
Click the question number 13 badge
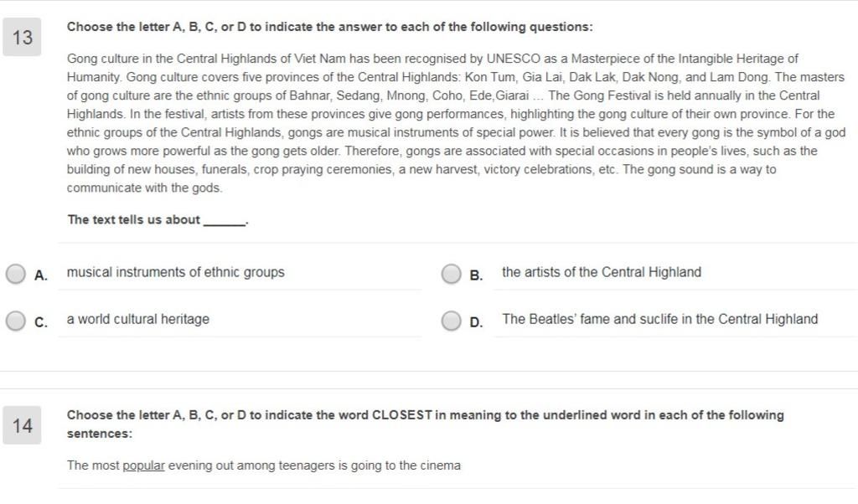22,37
